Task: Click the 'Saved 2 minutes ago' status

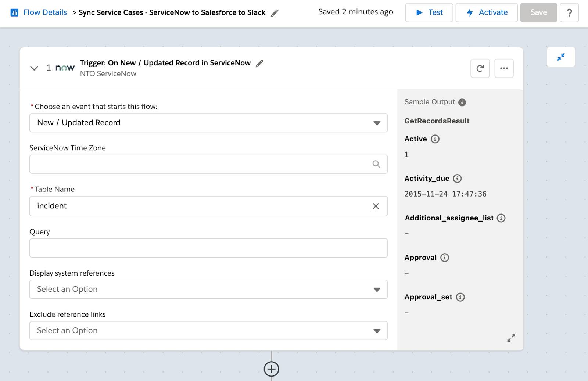Action: (355, 12)
